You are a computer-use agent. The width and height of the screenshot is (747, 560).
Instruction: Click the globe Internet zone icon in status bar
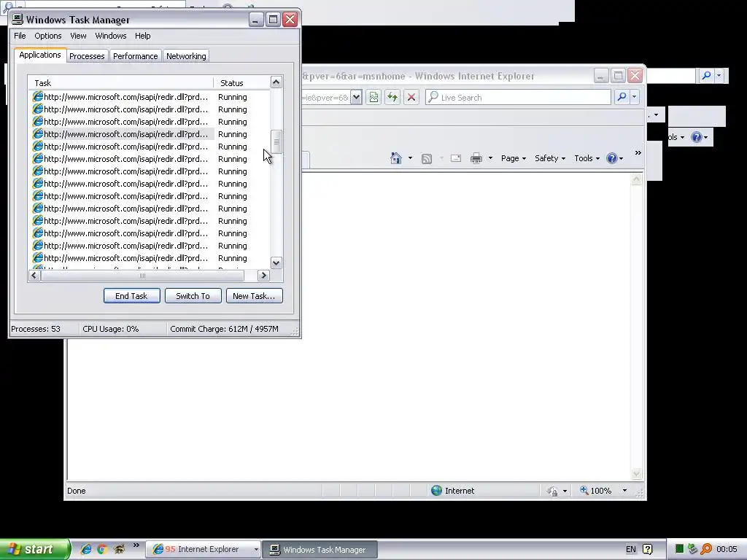pos(436,491)
